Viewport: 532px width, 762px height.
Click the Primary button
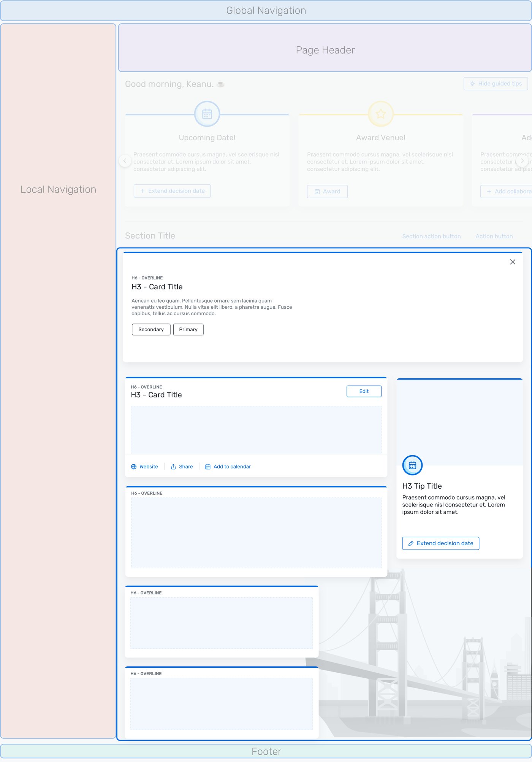pyautogui.click(x=188, y=329)
